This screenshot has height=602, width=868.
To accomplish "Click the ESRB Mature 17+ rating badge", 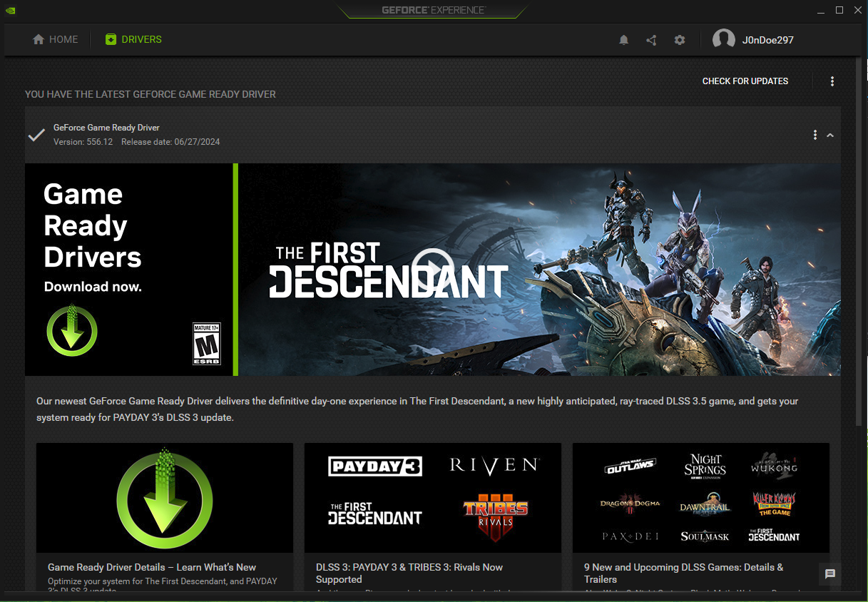I will tap(207, 344).
